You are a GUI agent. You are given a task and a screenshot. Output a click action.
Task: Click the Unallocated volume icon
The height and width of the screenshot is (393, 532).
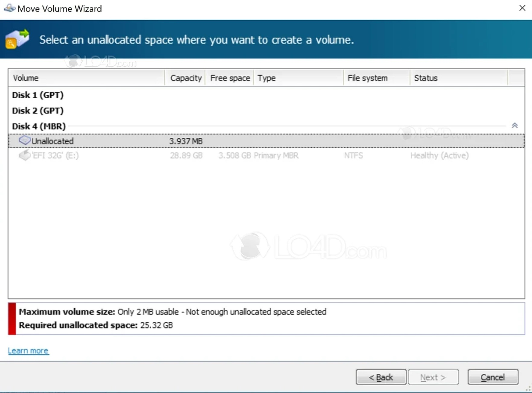[x=24, y=140]
